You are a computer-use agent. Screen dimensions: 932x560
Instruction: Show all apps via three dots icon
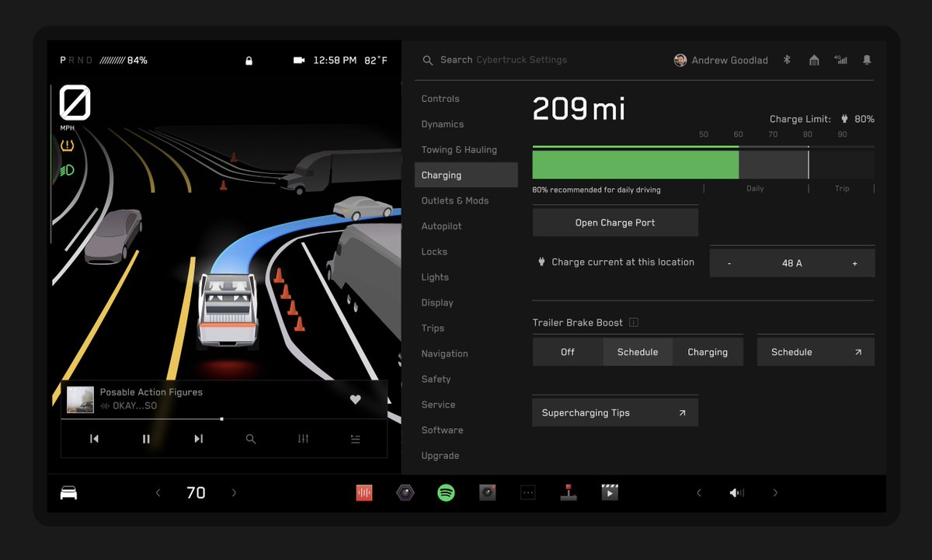pos(528,492)
